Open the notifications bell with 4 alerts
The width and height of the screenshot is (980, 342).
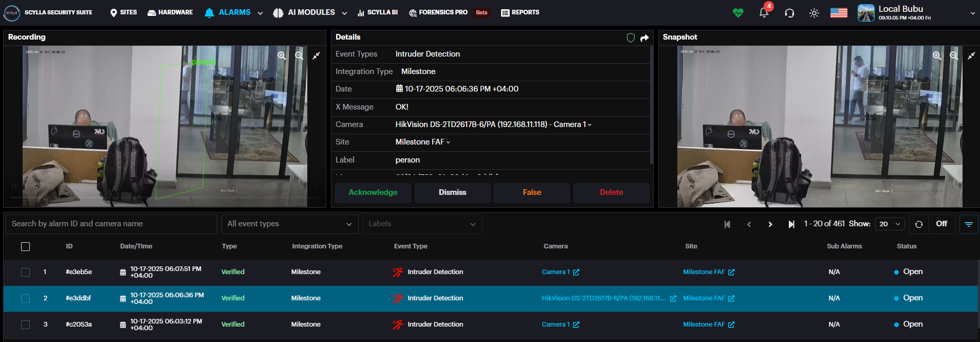pos(764,13)
